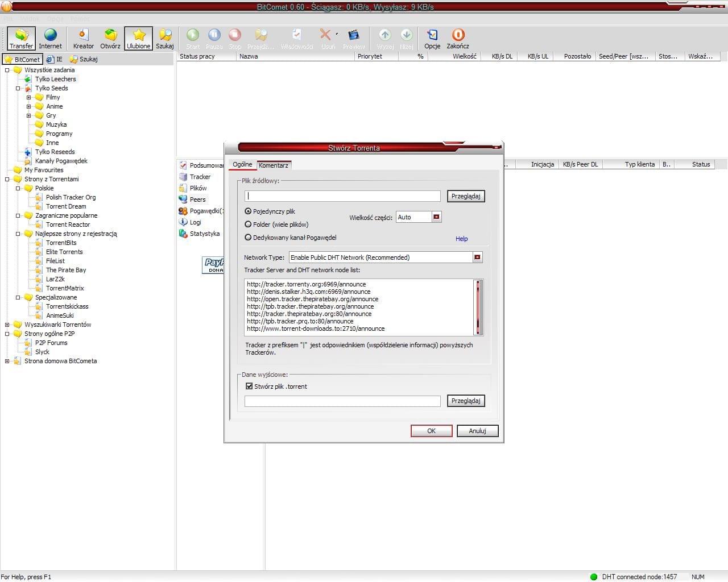Click the Nazwa column header
728x582 pixels.
point(295,56)
